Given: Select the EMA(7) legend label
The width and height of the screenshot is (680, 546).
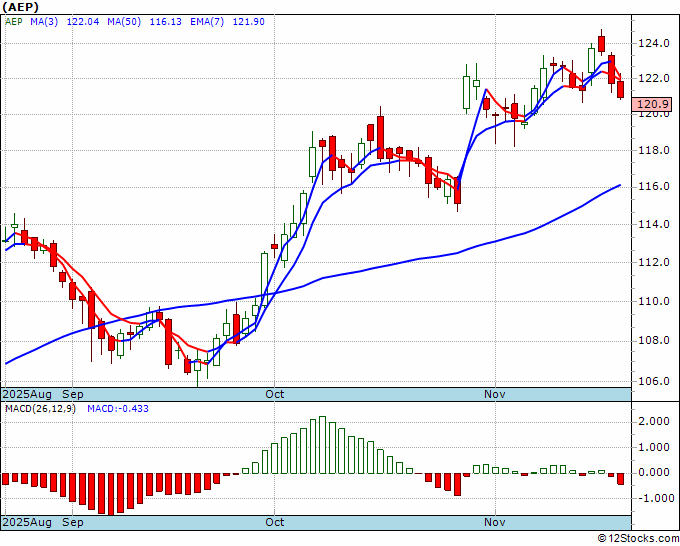Looking at the screenshot, I should (x=207, y=22).
